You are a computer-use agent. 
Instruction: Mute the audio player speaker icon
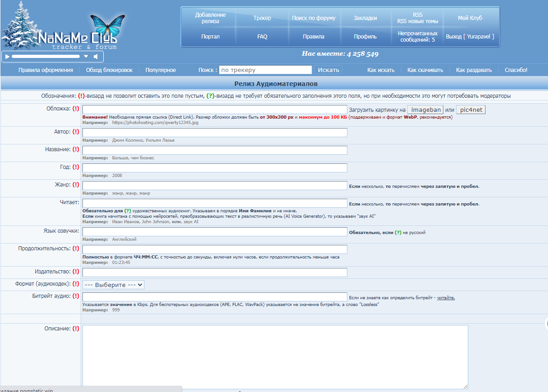(96, 57)
